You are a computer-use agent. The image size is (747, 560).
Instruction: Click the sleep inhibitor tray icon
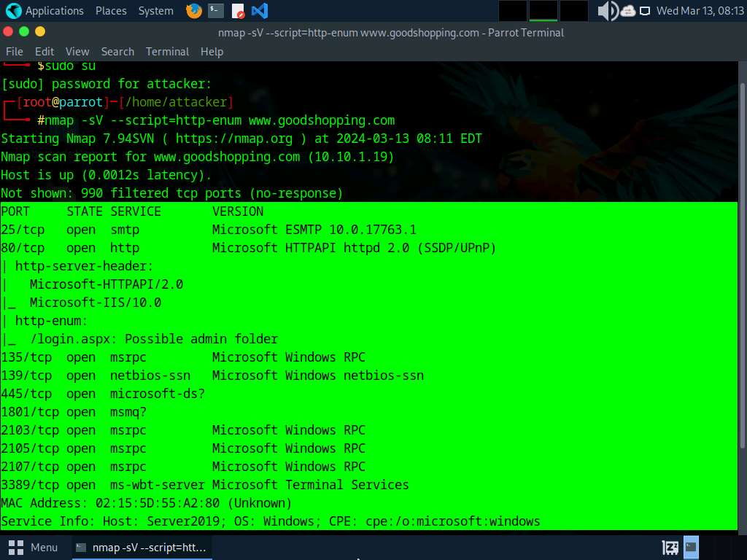(670, 547)
